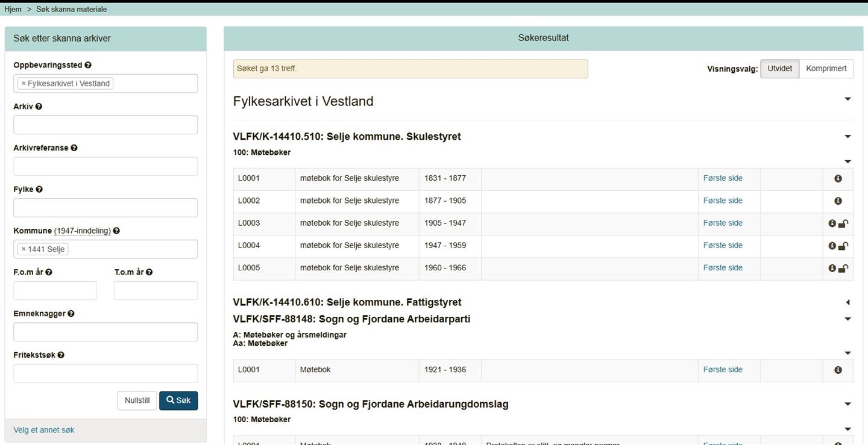The width and height of the screenshot is (868, 445).
Task: Expand Selje kommune. Fattigstyret archive
Action: click(848, 302)
